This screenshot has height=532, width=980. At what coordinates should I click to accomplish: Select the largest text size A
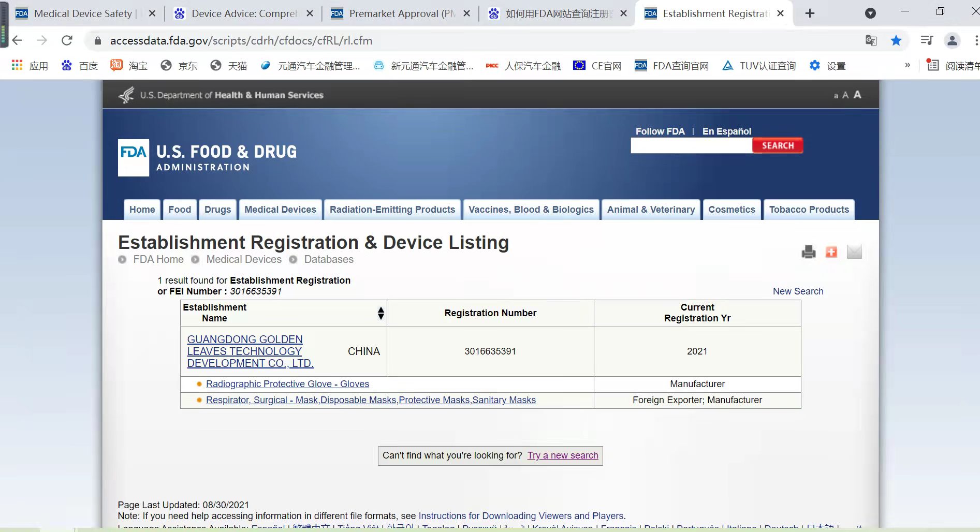click(x=857, y=95)
